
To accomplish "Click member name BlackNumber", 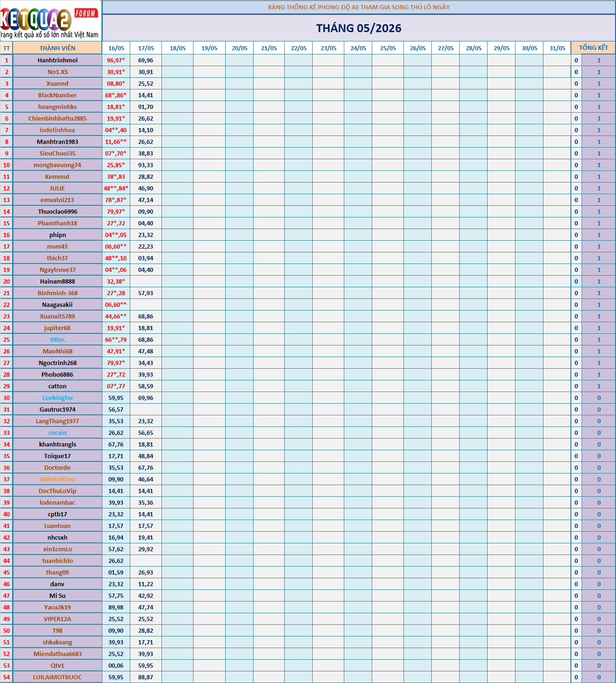I will tap(57, 95).
